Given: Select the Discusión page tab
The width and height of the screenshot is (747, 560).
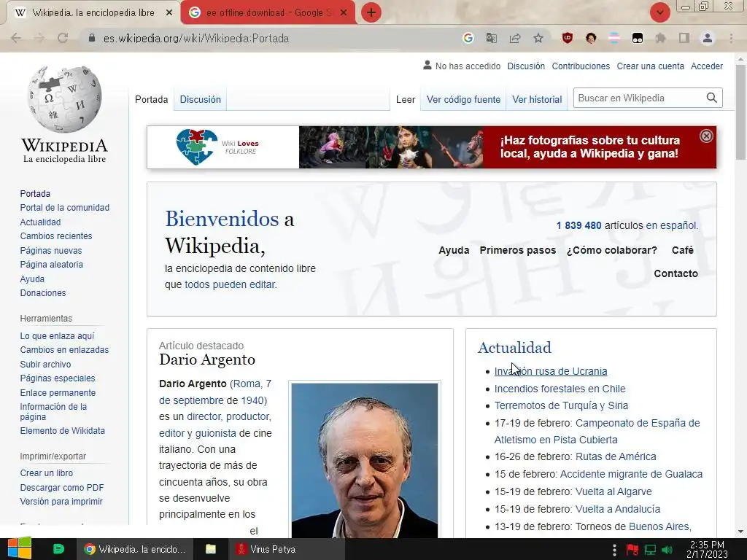Looking at the screenshot, I should 200,99.
